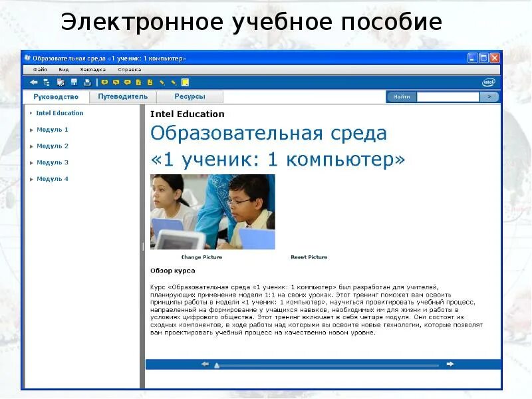Screen dimensions: 532x399
Task: Click the search go arrow button
Action: 489,96
